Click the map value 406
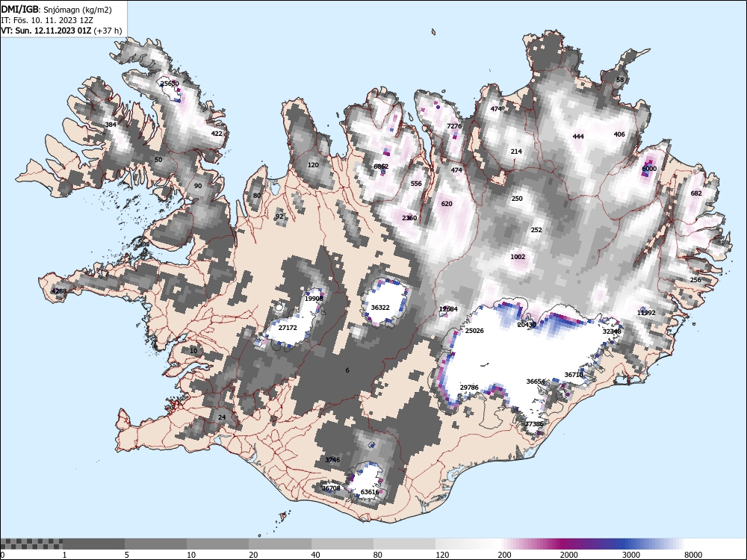This screenshot has height=560, width=747. [619, 134]
